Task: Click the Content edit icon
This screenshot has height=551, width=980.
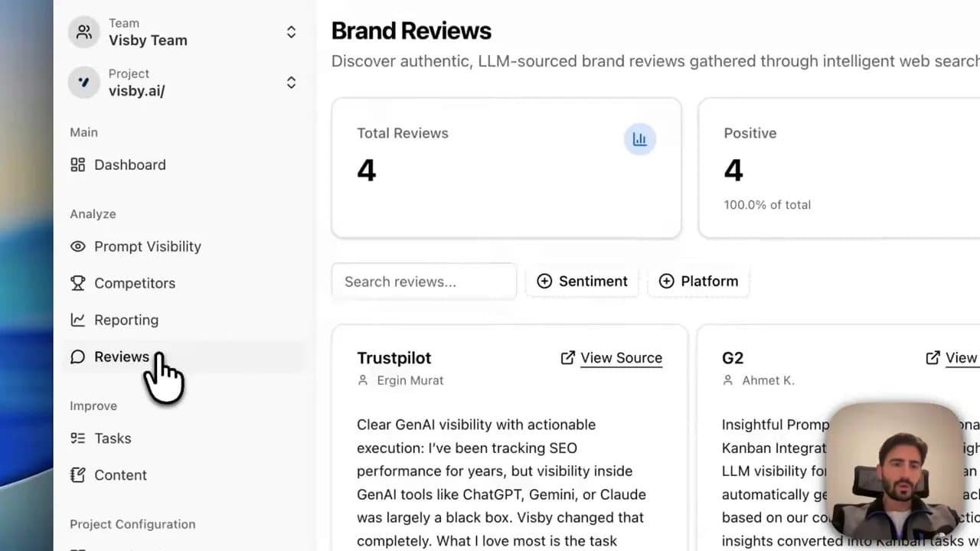Action: (77, 475)
